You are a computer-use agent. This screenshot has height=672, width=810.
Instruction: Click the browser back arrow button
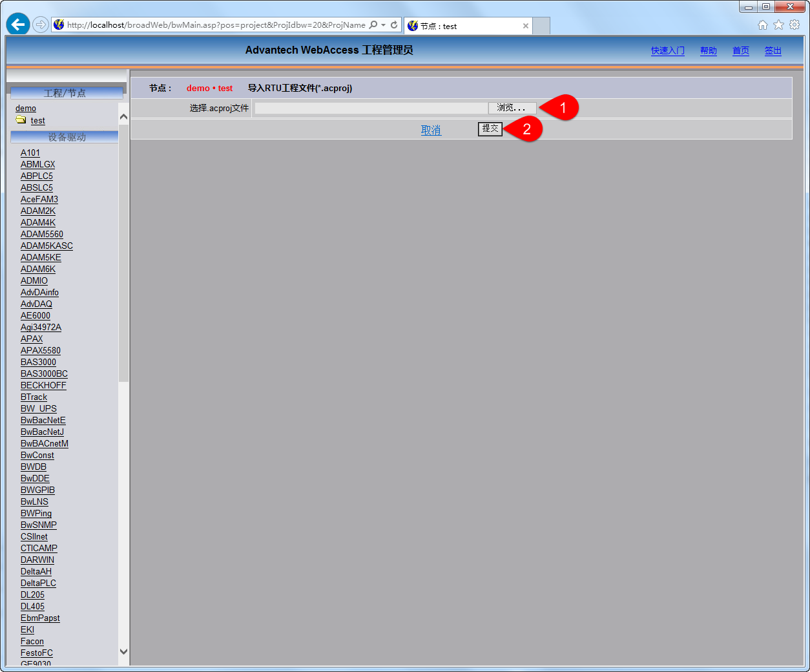(18, 25)
